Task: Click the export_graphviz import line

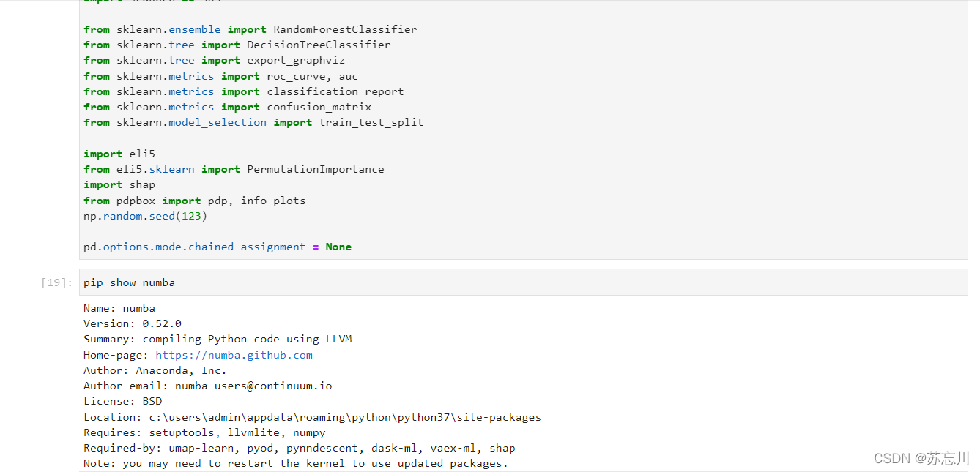Action: coord(214,61)
